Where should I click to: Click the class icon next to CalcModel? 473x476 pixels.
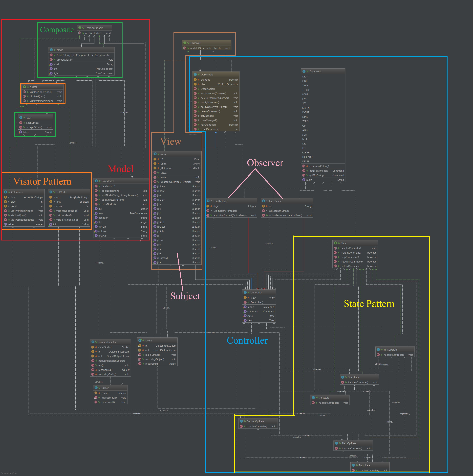coord(96,181)
